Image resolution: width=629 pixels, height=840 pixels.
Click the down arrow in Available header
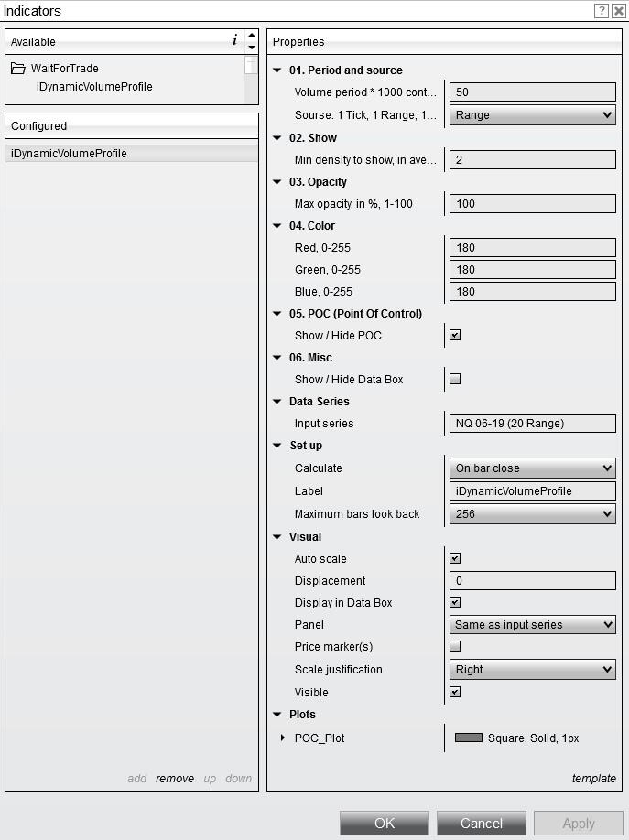[252, 48]
